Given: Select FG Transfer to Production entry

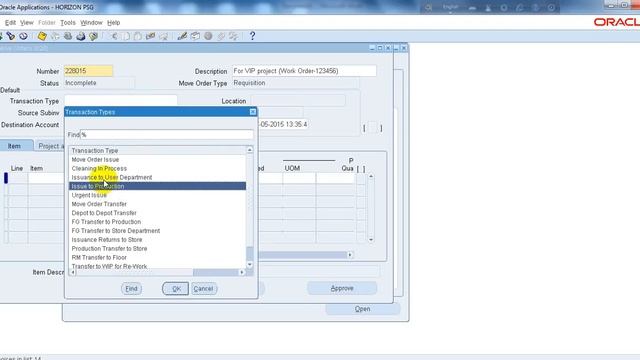Looking at the screenshot, I should [158, 222].
